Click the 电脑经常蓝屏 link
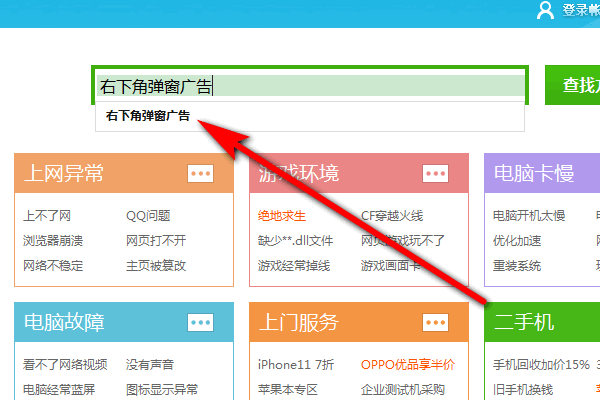The height and width of the screenshot is (400, 600). point(59,390)
